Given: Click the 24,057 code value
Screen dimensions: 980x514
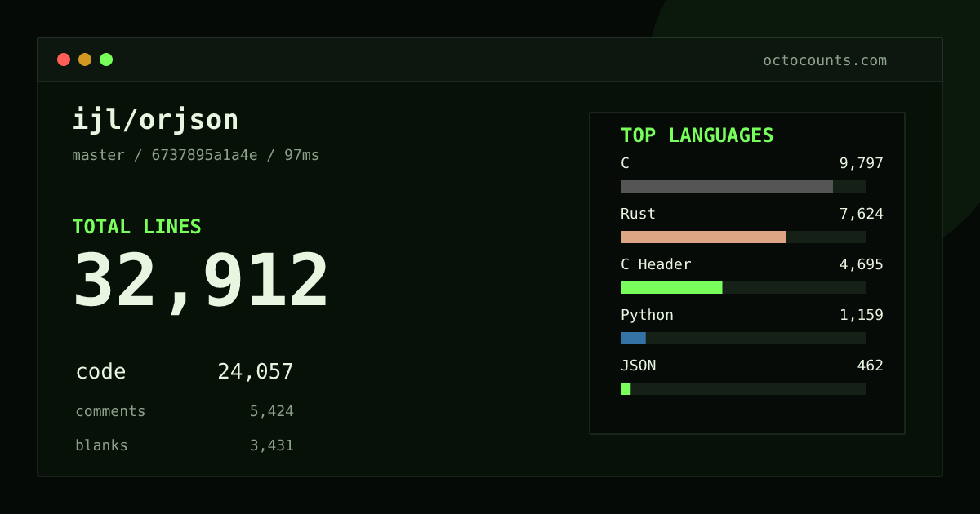Looking at the screenshot, I should point(256,372).
